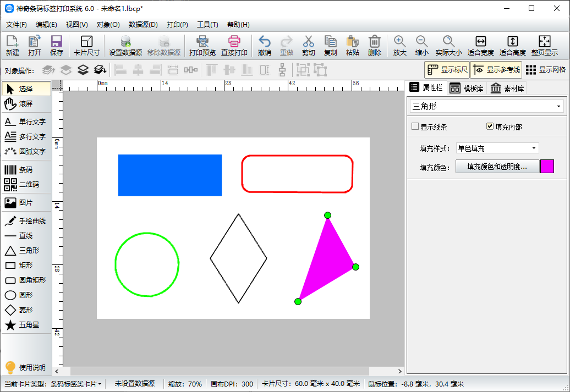The width and height of the screenshot is (570, 392).
Task: Switch to the 模板库 tab
Action: click(x=466, y=89)
